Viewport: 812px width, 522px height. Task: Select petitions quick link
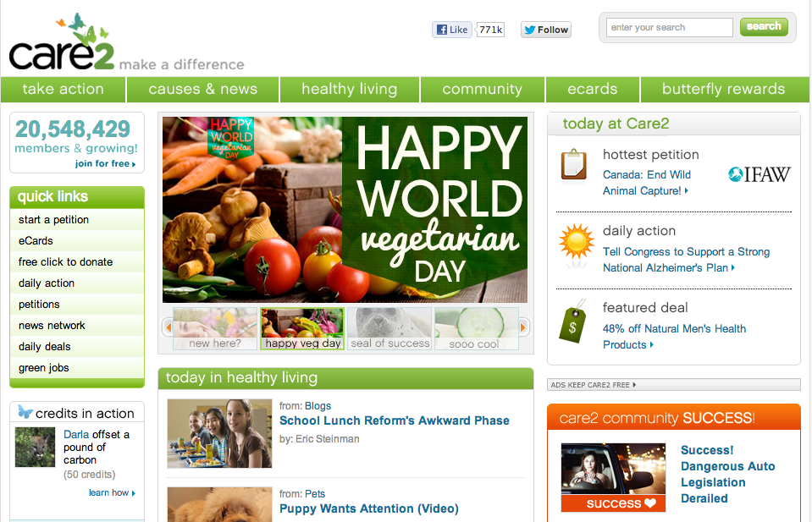(77, 305)
